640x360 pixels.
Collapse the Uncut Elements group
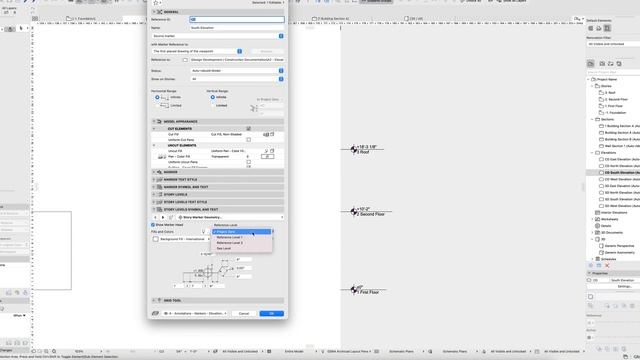pos(154,145)
